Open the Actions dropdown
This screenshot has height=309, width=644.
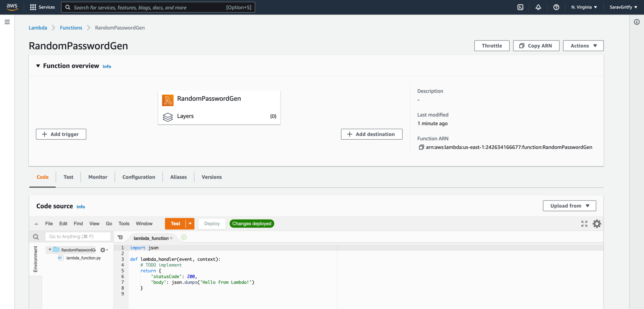pyautogui.click(x=583, y=45)
